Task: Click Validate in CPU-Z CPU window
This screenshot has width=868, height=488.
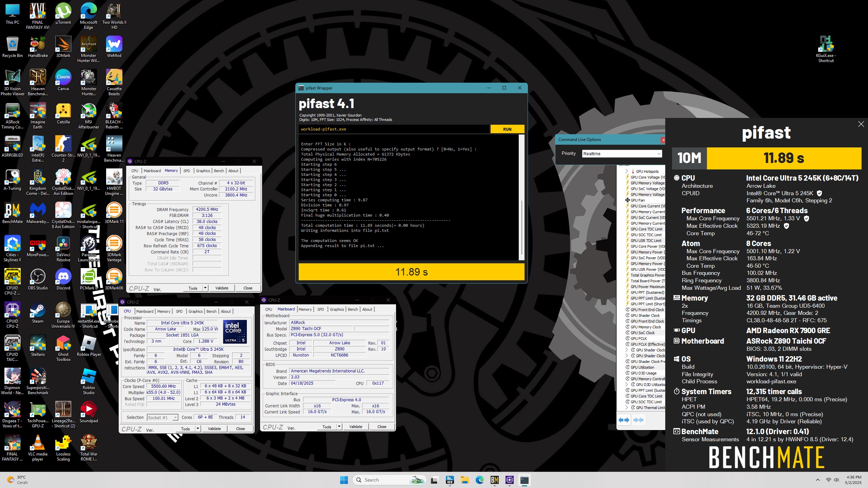Action: tap(214, 429)
